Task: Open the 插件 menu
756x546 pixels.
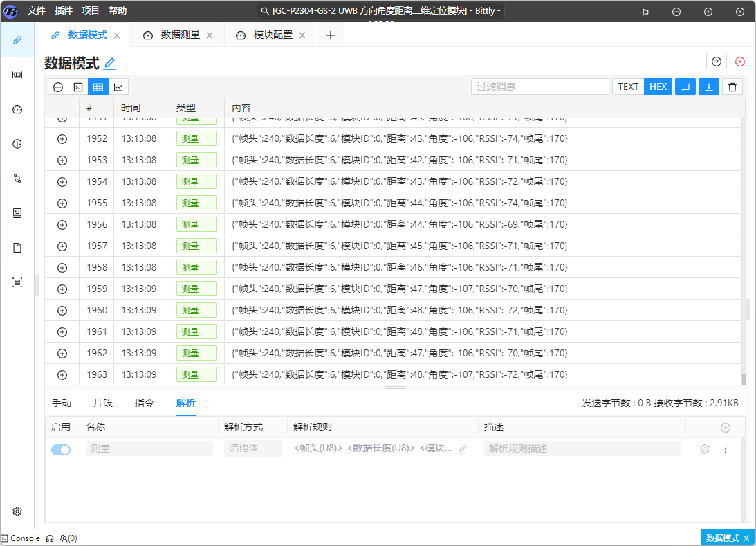Action: [63, 11]
